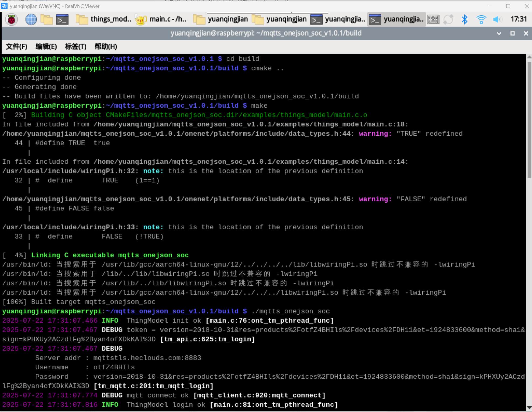The height and width of the screenshot is (412, 532).
Task: Close the RealVNC Viewer window
Action: click(527, 6)
